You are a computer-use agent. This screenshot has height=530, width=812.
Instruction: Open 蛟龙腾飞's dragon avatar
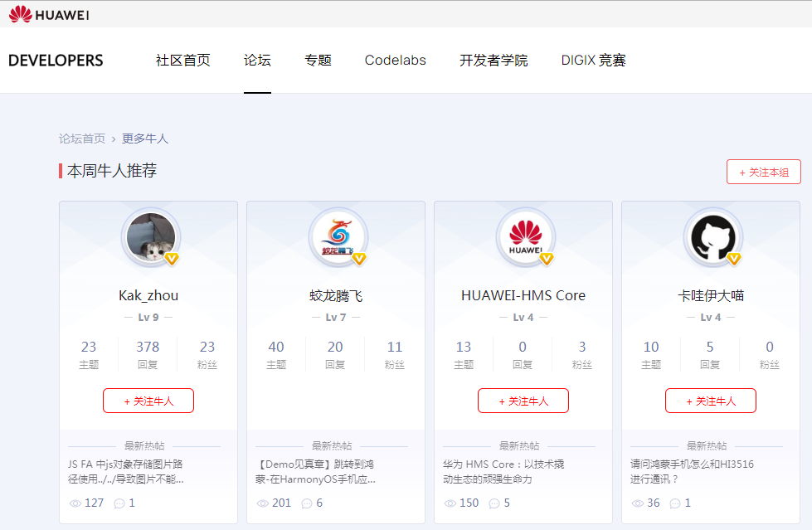click(x=338, y=237)
